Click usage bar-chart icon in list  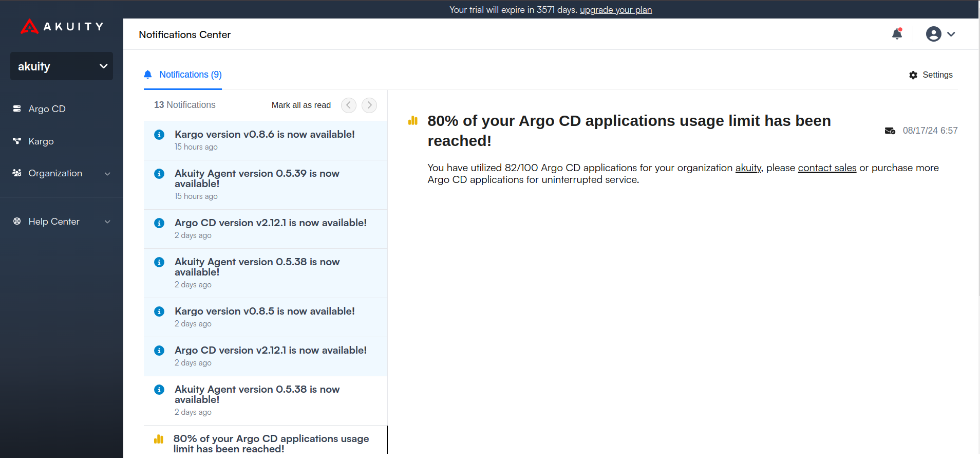point(159,439)
